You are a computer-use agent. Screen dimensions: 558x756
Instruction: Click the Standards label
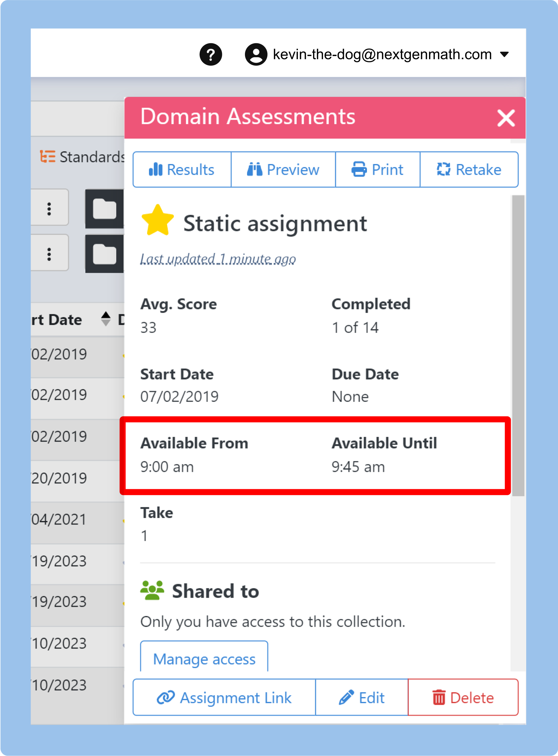click(x=92, y=157)
